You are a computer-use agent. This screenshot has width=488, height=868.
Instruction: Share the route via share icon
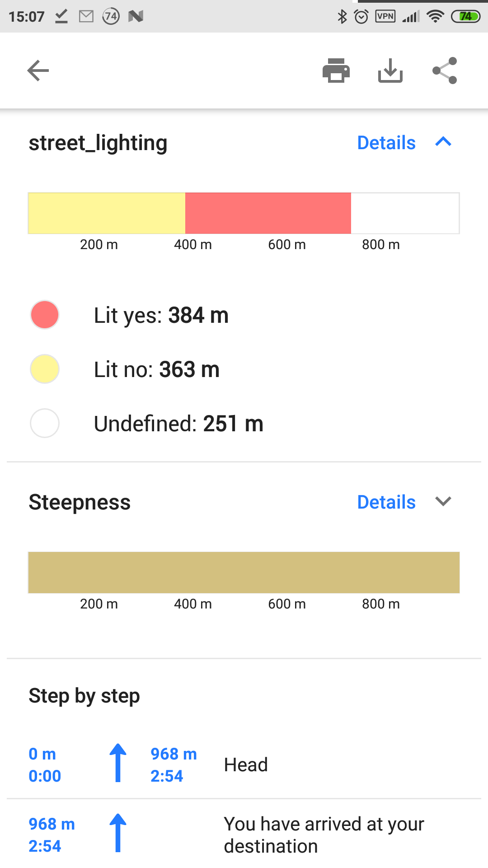[445, 71]
